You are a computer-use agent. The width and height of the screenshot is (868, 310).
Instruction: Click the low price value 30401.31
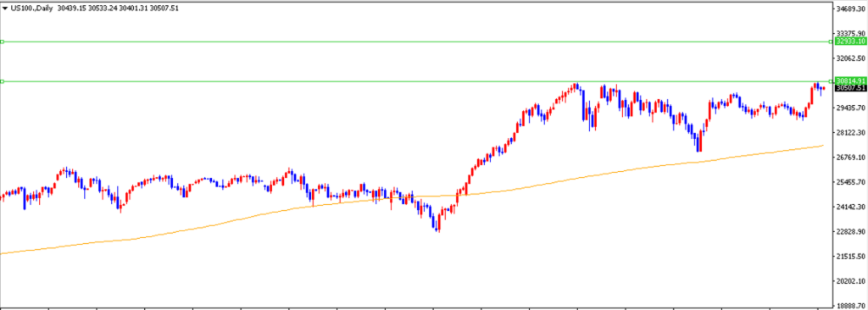click(133, 8)
